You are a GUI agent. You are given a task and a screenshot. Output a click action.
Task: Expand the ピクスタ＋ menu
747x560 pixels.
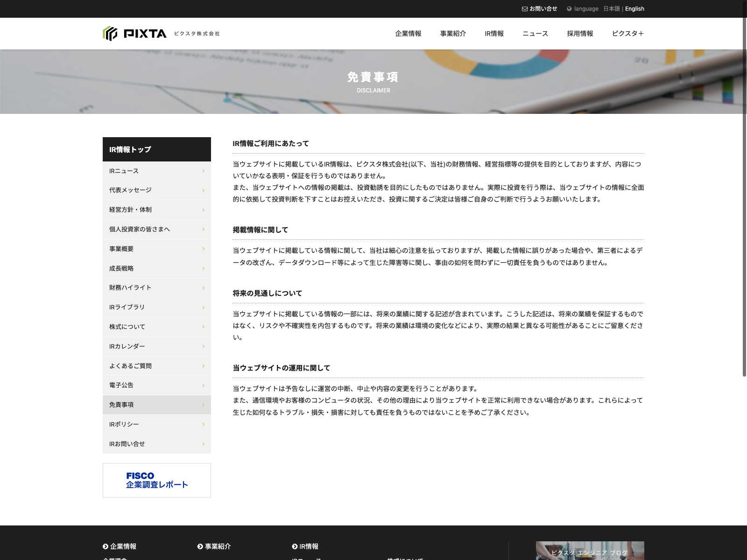click(x=627, y=34)
